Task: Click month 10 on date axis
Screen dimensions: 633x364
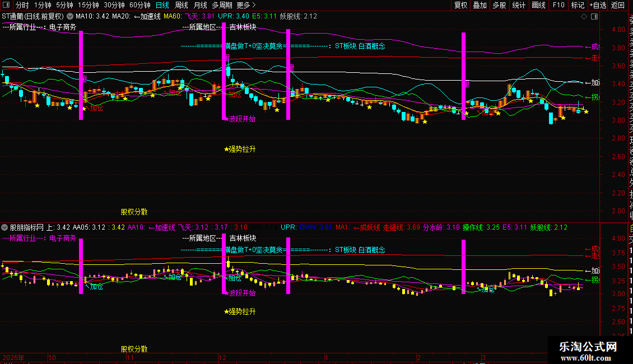Action: pos(52,357)
